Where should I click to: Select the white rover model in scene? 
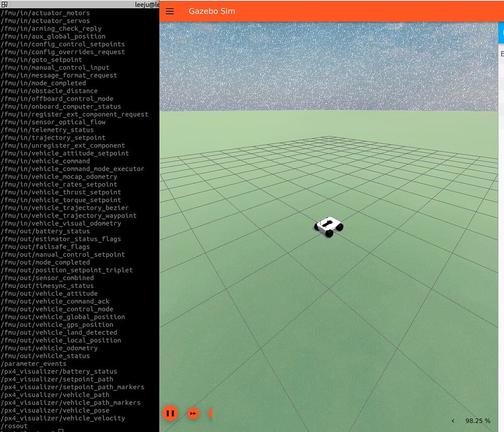click(329, 226)
